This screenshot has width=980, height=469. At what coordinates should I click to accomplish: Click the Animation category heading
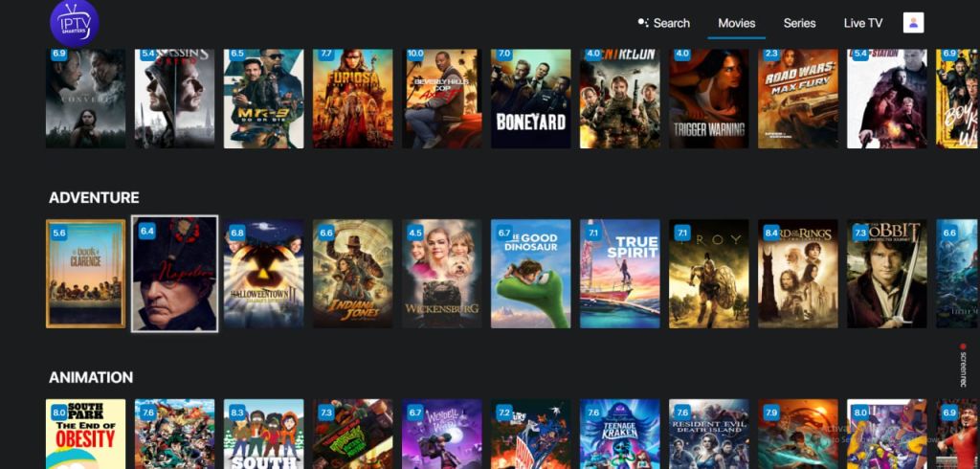91,377
